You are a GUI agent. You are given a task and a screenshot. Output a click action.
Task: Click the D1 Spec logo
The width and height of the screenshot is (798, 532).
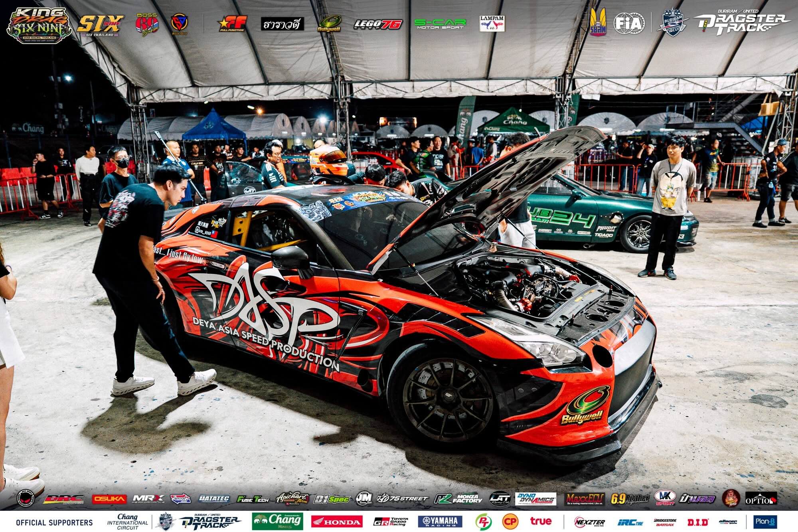331,499
